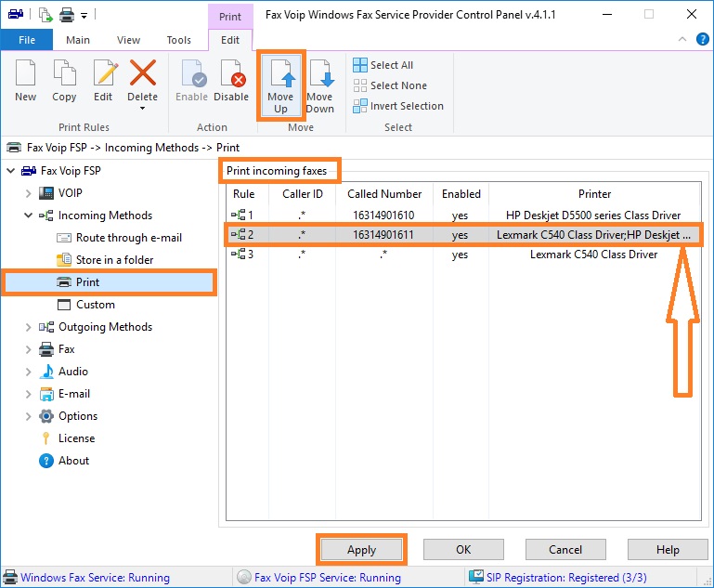Expand the Fax tree node
The height and width of the screenshot is (588, 714).
tap(28, 349)
